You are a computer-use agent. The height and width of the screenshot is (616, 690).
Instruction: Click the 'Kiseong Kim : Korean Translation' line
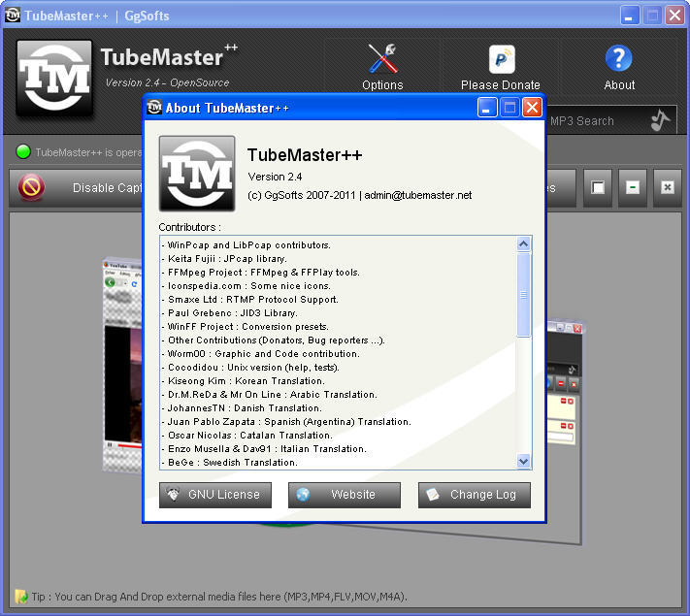244,381
